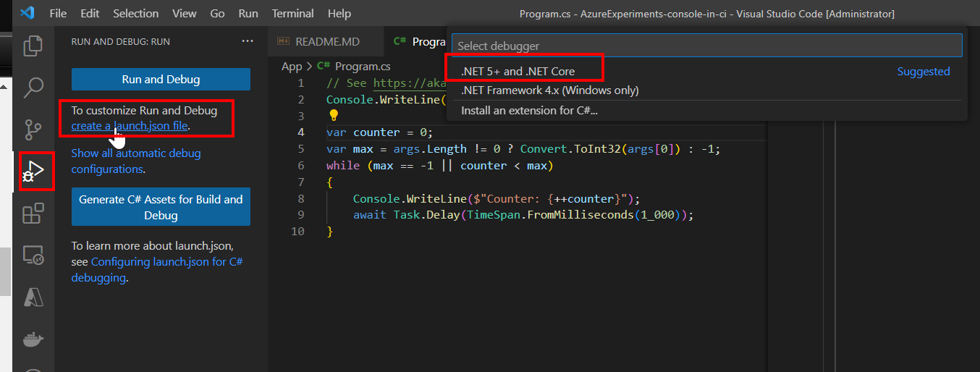Click the RUN AND DEBUG: RUN panel title
Image resolution: width=980 pixels, height=372 pixels.
(x=121, y=42)
